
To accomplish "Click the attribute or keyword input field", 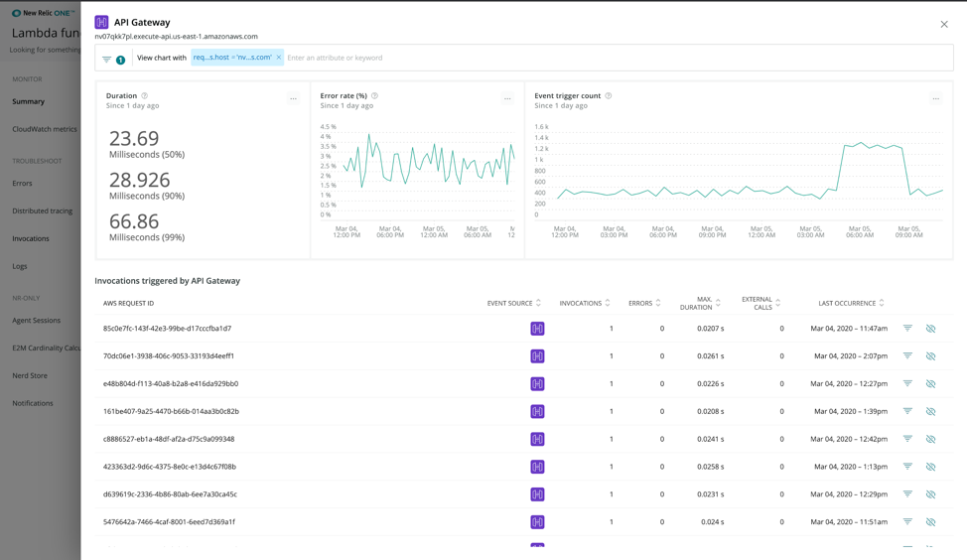I will pos(618,58).
